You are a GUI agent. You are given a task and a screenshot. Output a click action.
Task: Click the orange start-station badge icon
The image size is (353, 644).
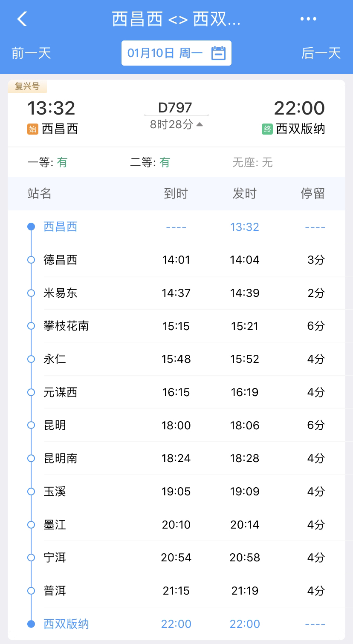33,129
